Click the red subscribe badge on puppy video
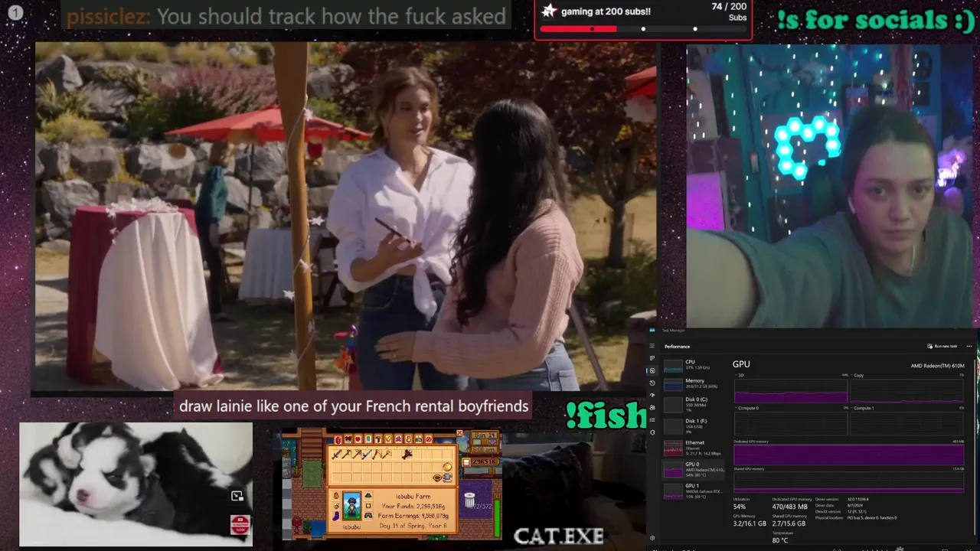 coord(240,525)
